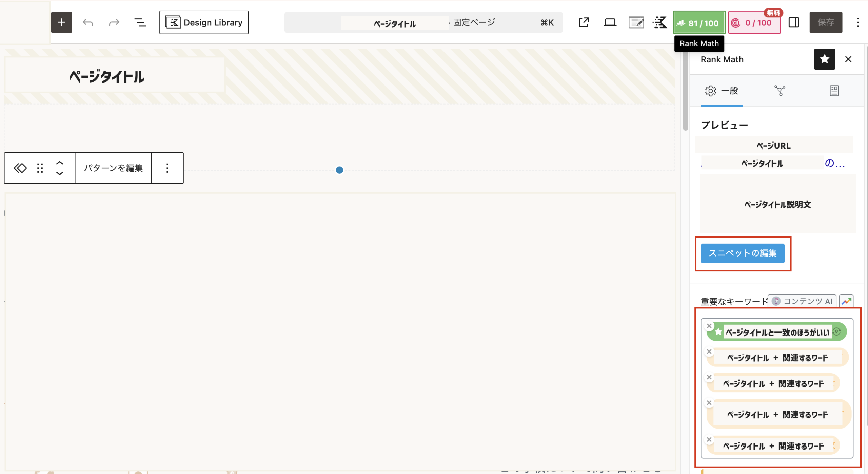Undo the last edit
Viewport: 868px width, 474px height.
click(x=88, y=22)
